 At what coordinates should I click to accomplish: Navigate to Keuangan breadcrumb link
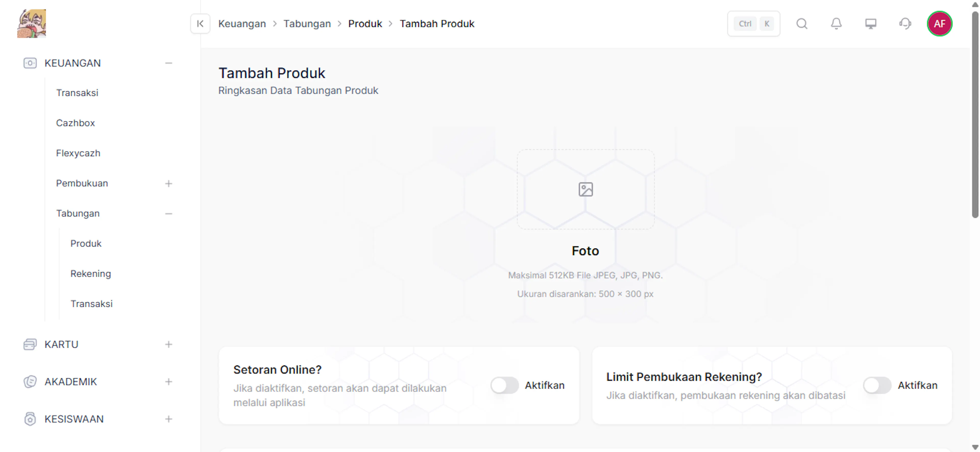point(242,23)
